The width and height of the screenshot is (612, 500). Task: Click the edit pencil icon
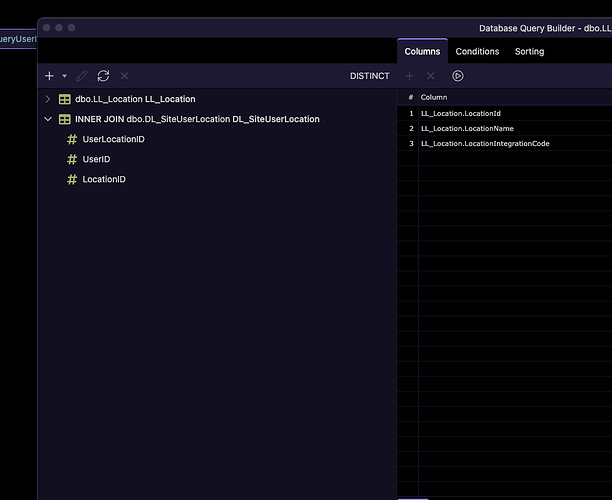click(82, 76)
